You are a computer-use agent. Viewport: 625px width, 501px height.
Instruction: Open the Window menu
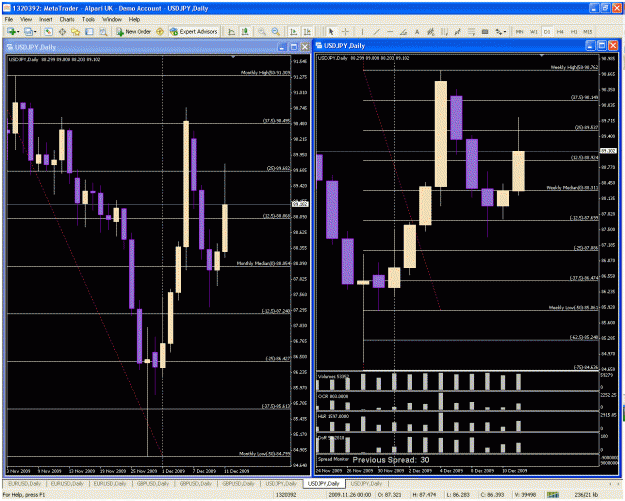[112, 19]
